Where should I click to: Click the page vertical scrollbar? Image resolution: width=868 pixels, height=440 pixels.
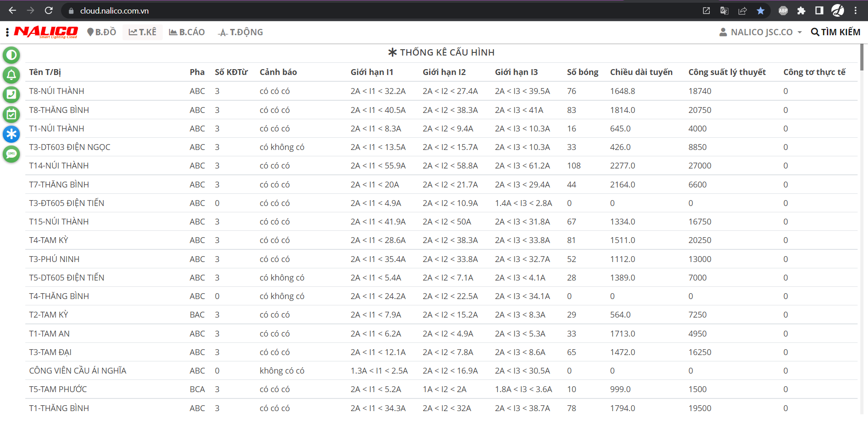(863, 57)
